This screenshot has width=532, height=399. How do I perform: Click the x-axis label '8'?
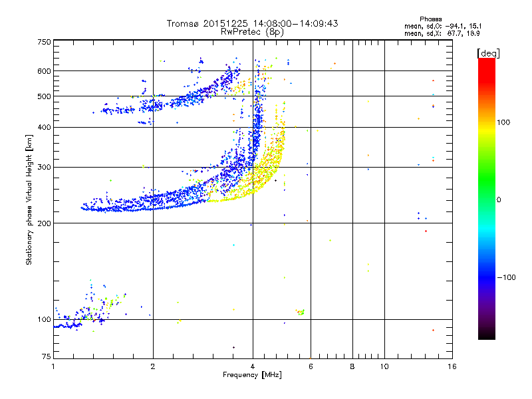pyautogui.click(x=352, y=366)
